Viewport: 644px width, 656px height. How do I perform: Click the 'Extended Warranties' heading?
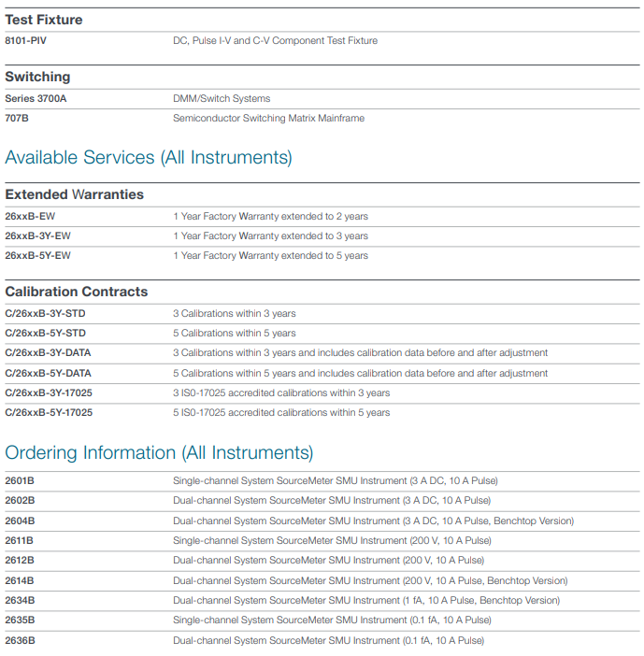(x=74, y=194)
